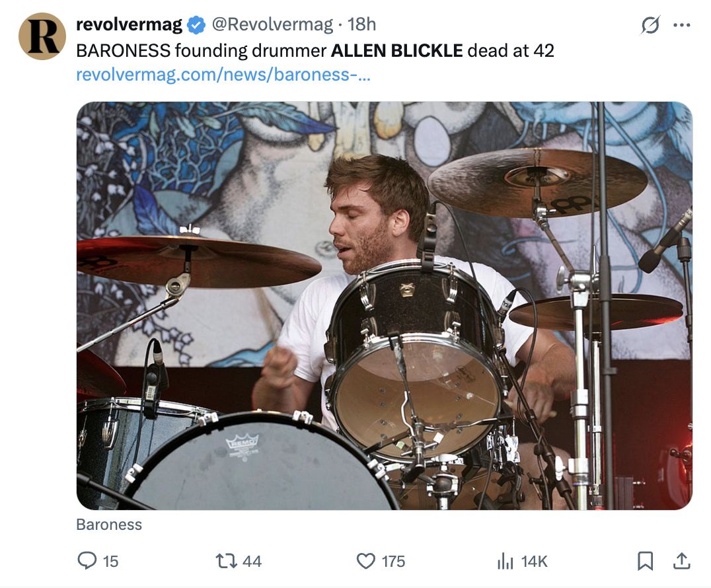The width and height of the screenshot is (711, 588).
Task: Click the share upload-arrow icon
Action: tap(680, 561)
